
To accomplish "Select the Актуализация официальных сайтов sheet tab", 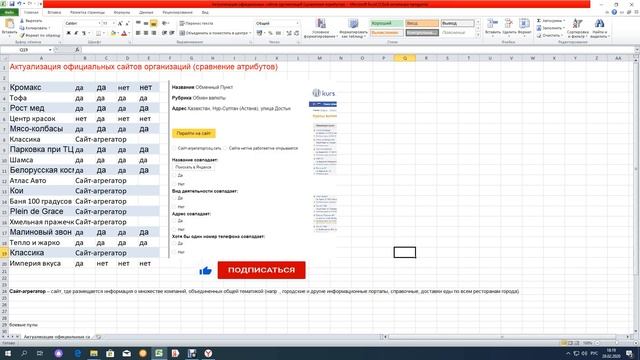I will (57, 337).
